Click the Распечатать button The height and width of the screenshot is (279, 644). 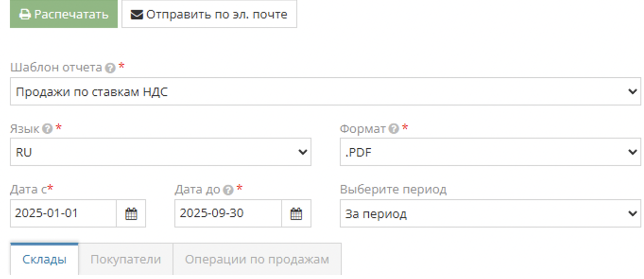63,14
